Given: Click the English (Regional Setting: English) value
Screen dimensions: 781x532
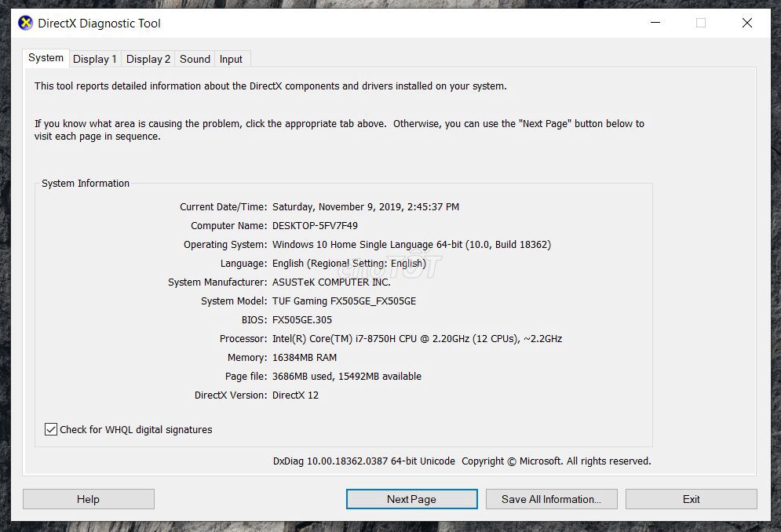Looking at the screenshot, I should coord(349,264).
